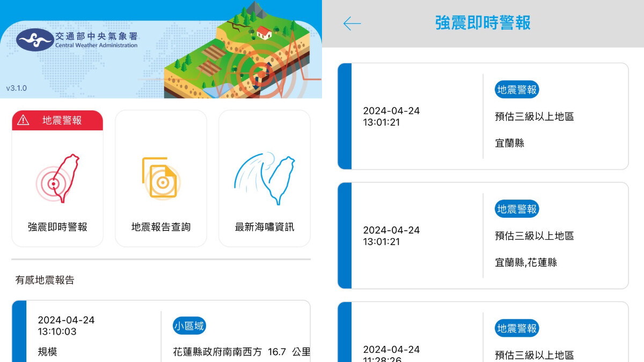The width and height of the screenshot is (644, 362).
Task: Click the 強震即時警報 page title
Action: pyautogui.click(x=482, y=23)
